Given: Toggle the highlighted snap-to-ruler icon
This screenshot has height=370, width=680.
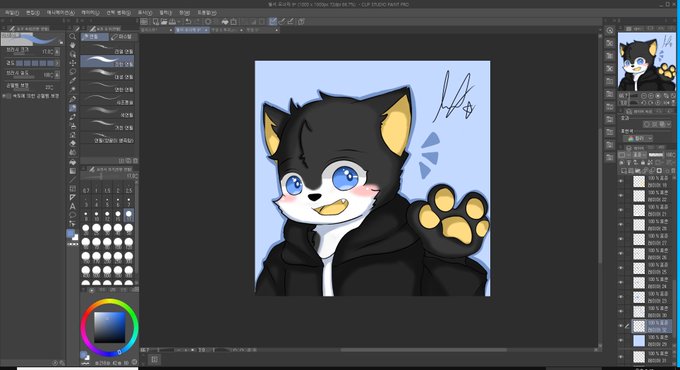Looking at the screenshot, I should 273,21.
